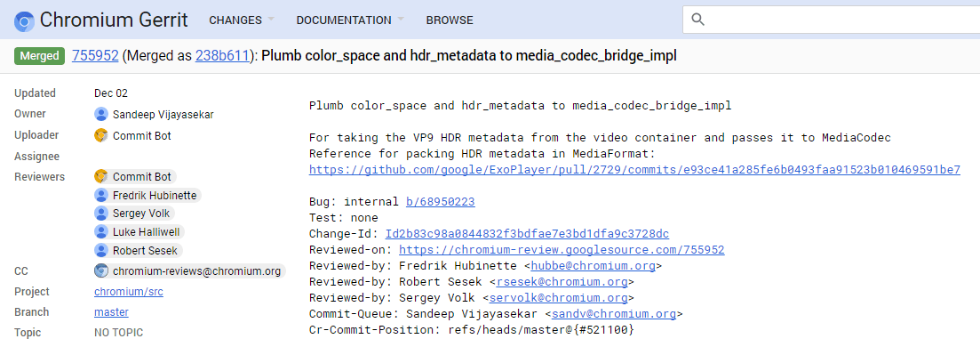Screen dimensions: 980x347
Task: Open the master branch link
Action: click(x=111, y=312)
